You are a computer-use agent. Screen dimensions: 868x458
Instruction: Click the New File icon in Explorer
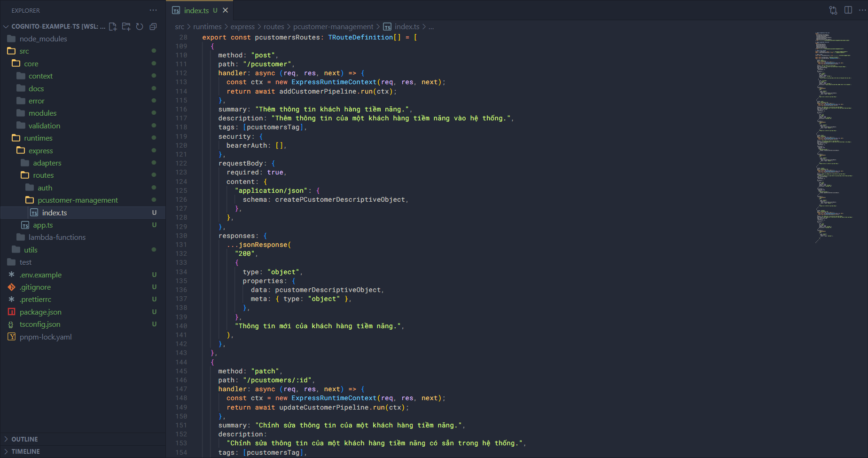click(x=113, y=27)
